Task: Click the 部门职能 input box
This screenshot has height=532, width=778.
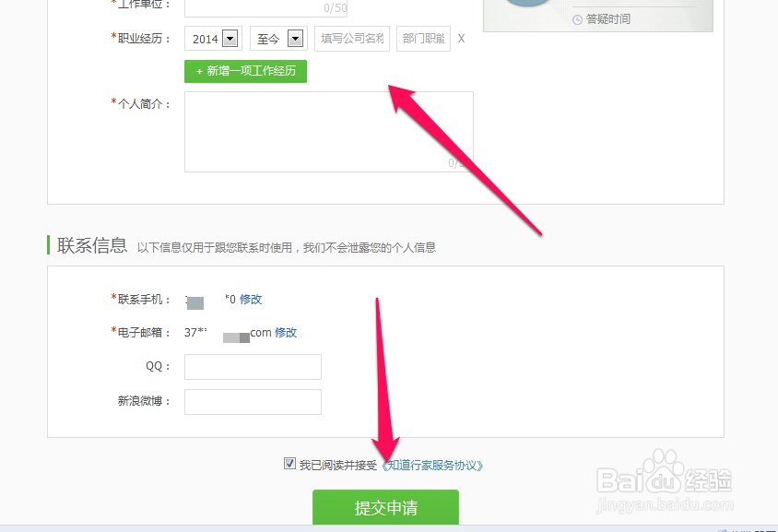Action: (423, 39)
